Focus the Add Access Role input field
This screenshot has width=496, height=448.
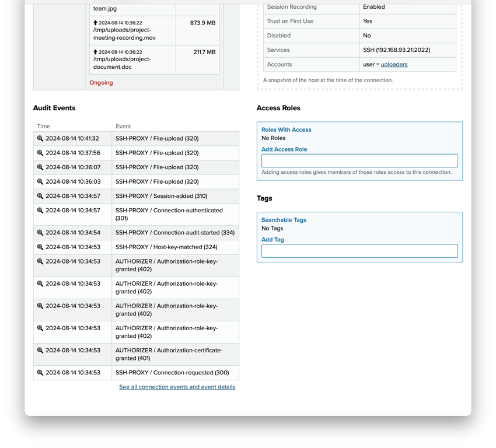[x=359, y=160]
